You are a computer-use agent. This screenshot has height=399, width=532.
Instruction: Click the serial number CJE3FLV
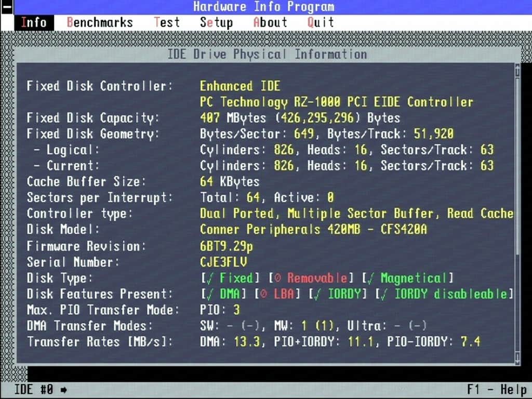(223, 262)
